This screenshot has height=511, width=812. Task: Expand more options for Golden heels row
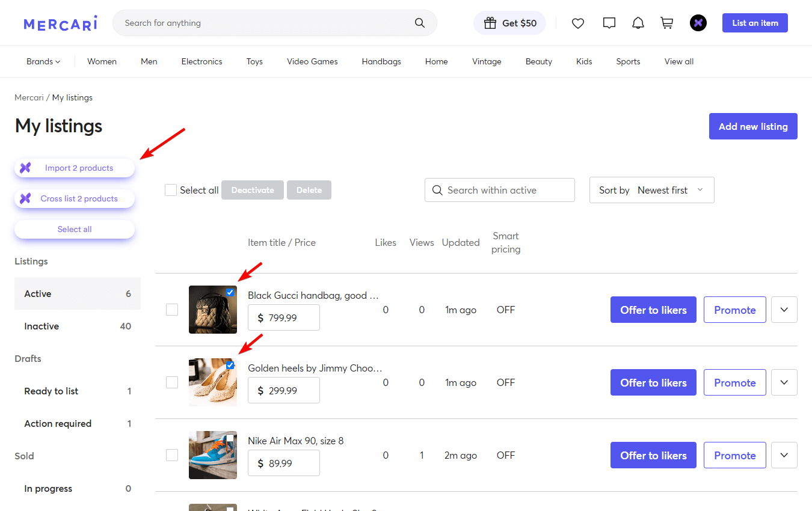pyautogui.click(x=784, y=382)
